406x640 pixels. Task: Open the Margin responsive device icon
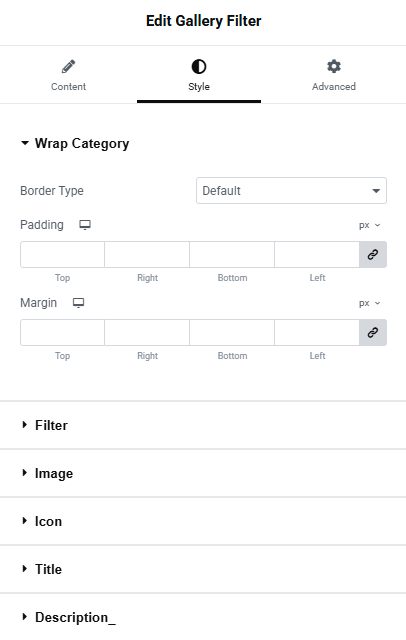78,303
